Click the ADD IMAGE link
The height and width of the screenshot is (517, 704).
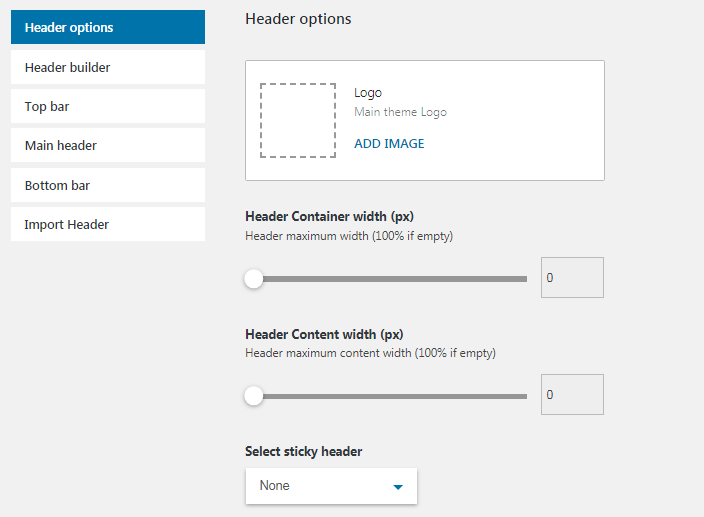click(x=389, y=143)
